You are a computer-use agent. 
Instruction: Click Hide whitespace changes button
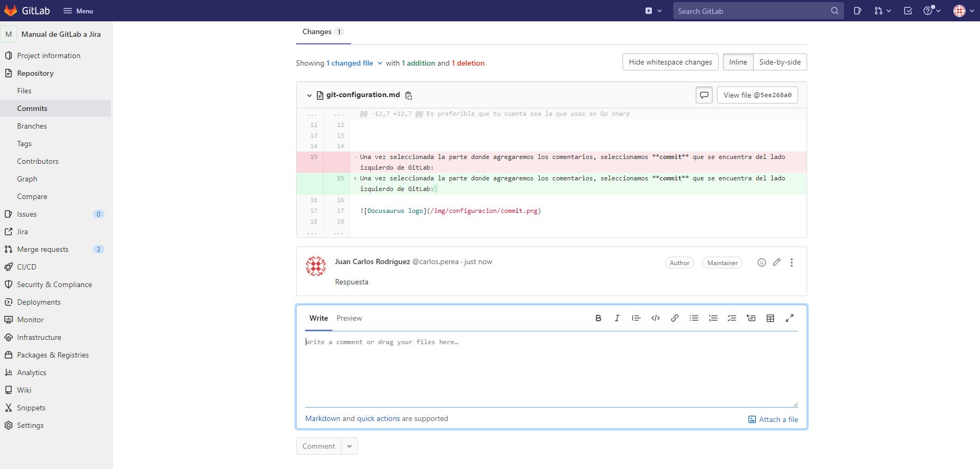(670, 62)
